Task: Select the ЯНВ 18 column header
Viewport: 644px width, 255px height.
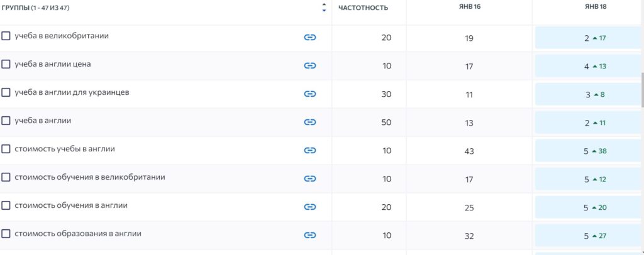Action: point(596,6)
